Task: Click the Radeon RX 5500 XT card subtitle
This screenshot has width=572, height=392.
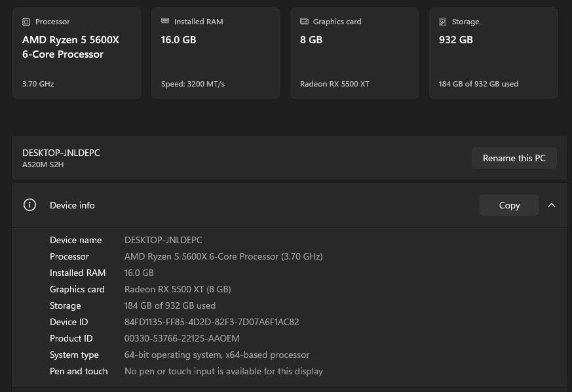Action: pyautogui.click(x=335, y=84)
